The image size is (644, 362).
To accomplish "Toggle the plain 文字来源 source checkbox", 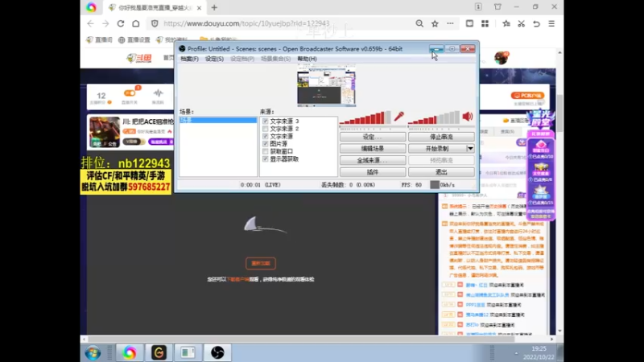I will coord(266,136).
